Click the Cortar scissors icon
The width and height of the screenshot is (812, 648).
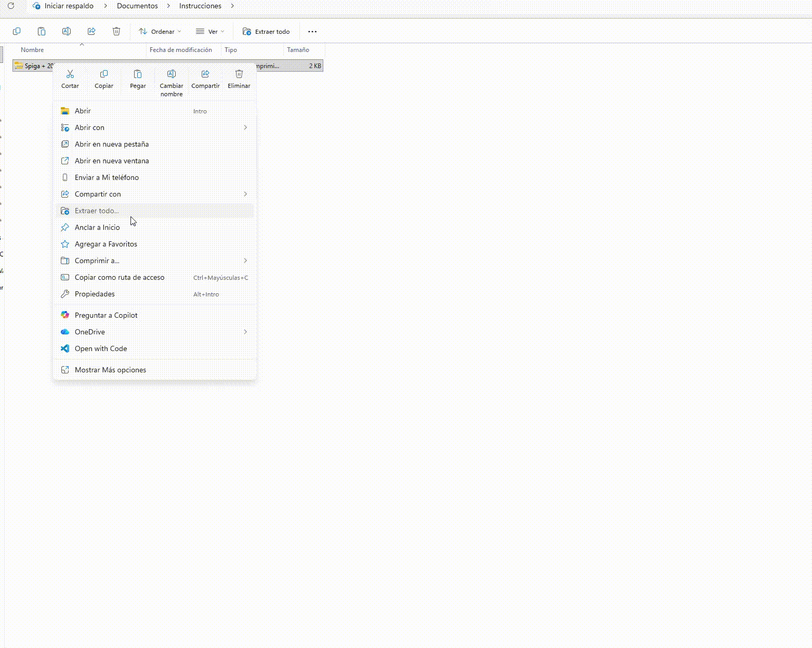[x=70, y=74]
